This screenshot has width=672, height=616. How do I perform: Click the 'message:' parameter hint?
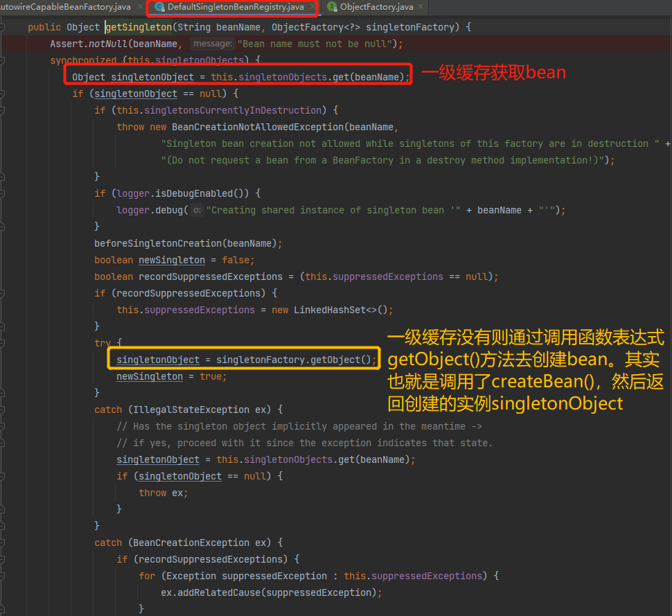pyautogui.click(x=212, y=44)
